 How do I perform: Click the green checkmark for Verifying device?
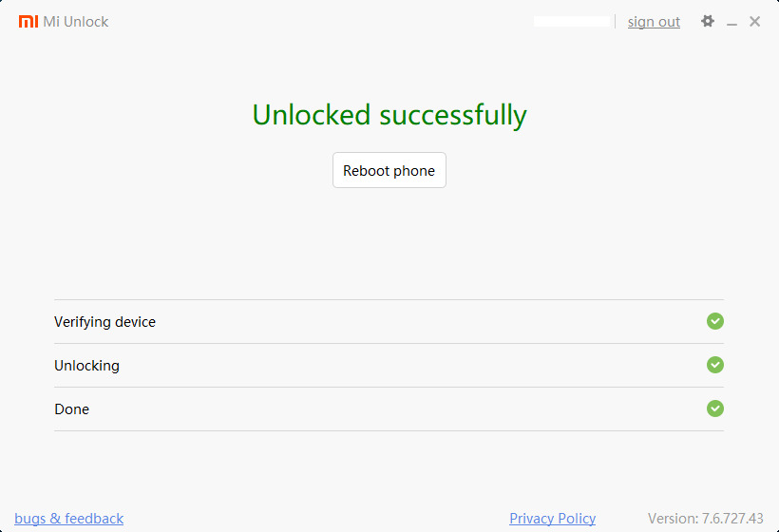[715, 321]
